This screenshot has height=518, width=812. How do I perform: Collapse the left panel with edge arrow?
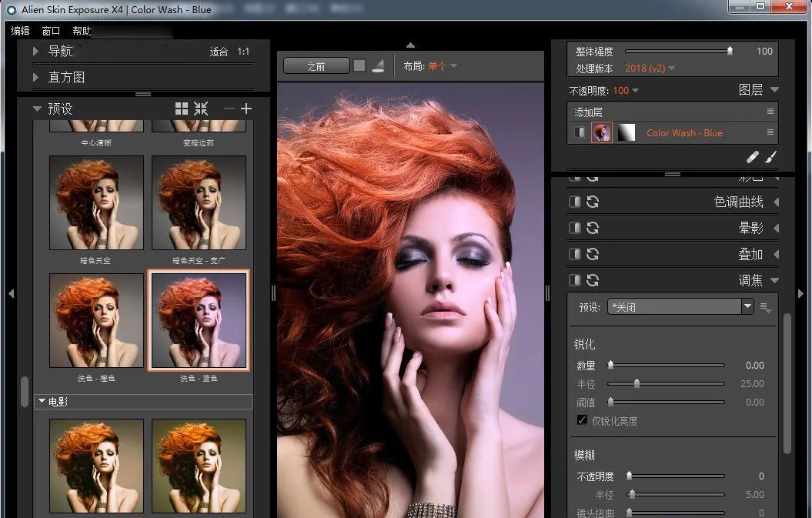click(12, 293)
